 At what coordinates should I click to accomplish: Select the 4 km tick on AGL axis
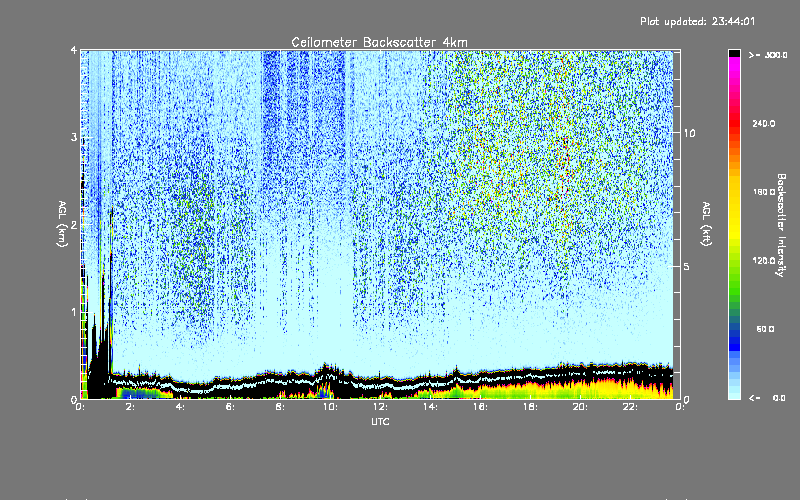74,51
